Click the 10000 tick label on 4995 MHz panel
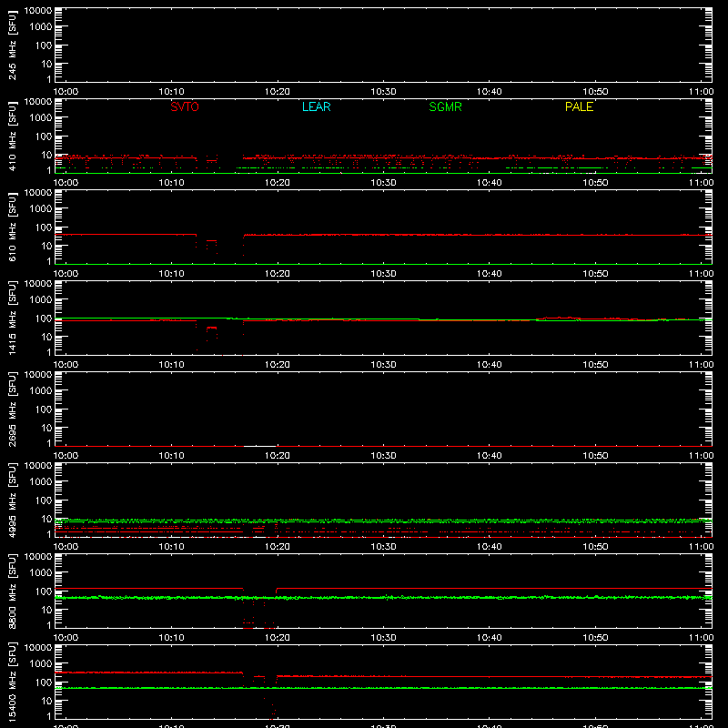Screen dimensions: 728x728 tap(38, 465)
